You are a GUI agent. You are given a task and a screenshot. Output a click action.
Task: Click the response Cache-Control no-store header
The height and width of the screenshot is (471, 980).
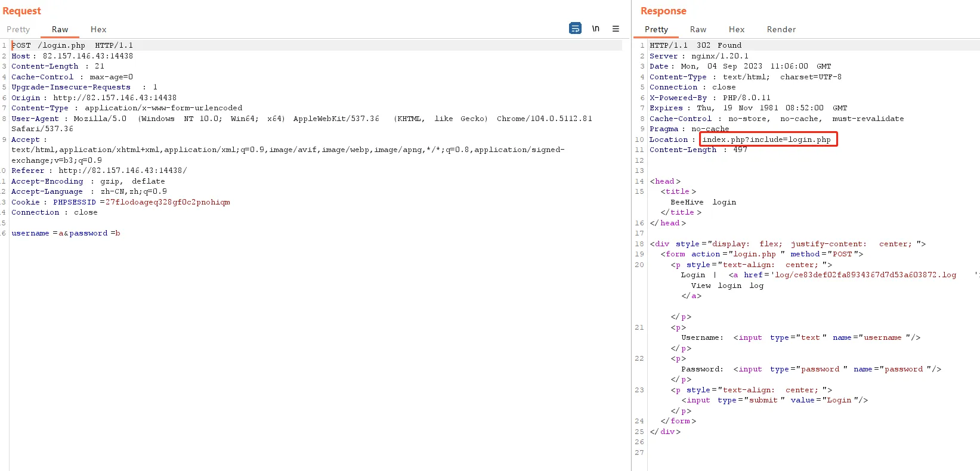click(777, 119)
